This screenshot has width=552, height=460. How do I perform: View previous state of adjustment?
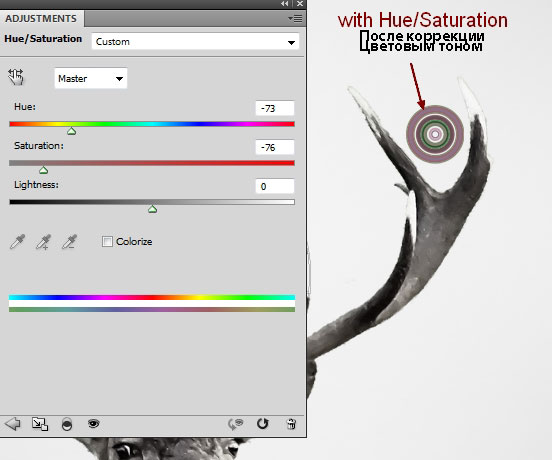[236, 424]
